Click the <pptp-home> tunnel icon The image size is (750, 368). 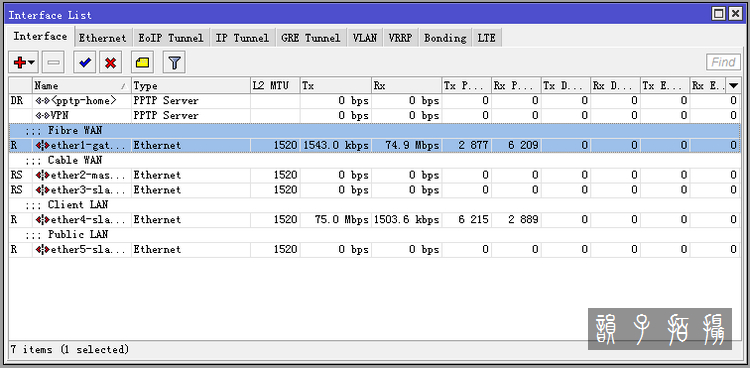pos(42,100)
